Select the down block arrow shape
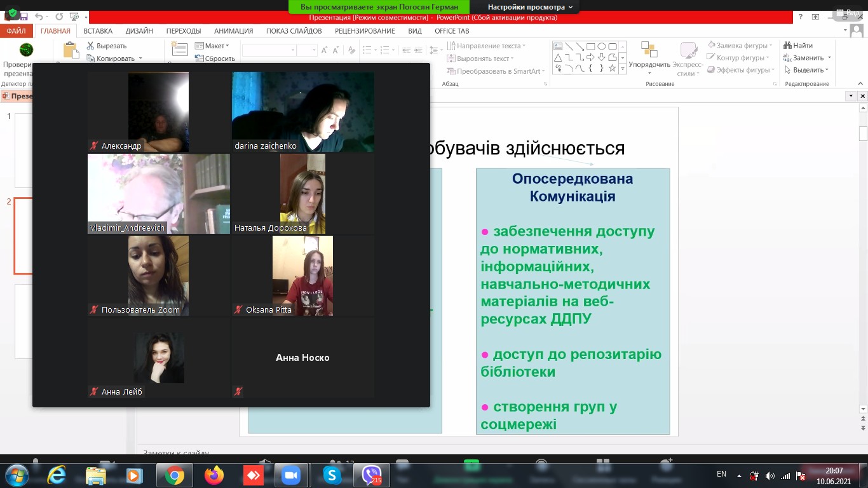Viewport: 868px width, 488px height. coord(602,57)
